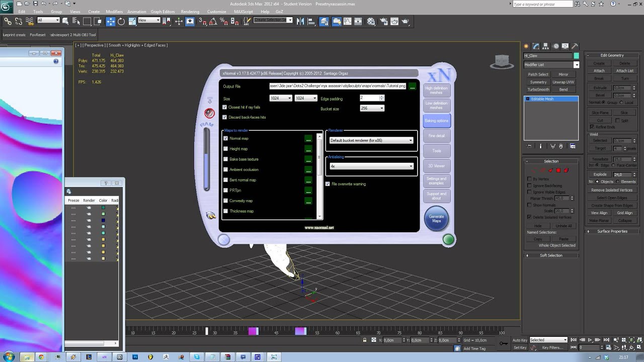Click the ViewCube in the viewport
This screenshot has width=644, height=362.
coord(502,61)
